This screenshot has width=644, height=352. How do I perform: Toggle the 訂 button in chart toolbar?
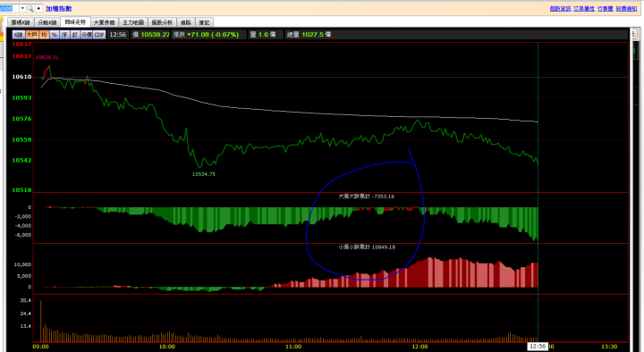coord(75,35)
